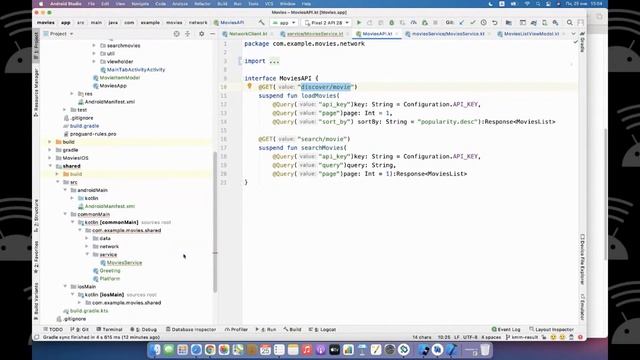Toggle the Resource Manager side panel button

(36, 93)
